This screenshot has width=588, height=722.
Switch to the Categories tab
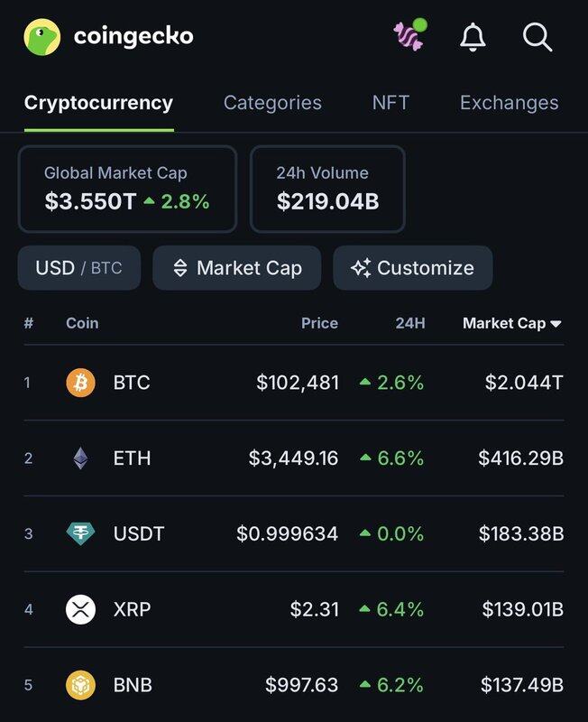tap(272, 103)
